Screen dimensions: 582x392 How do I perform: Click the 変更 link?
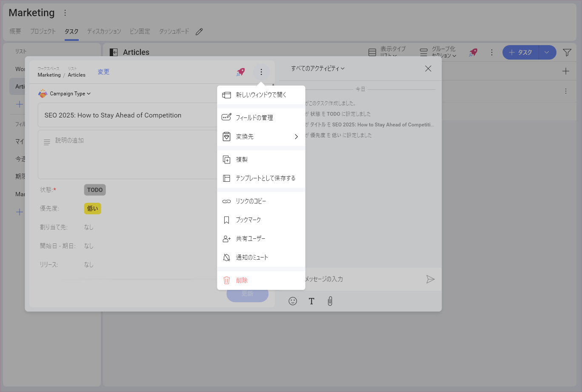click(x=103, y=72)
